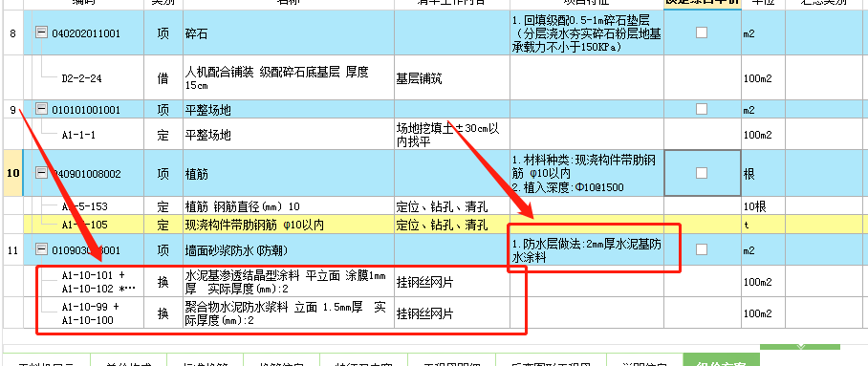The image size is (868, 366).
Task: Collapse the 墙面砂浆防水 item tree node
Action: pos(41,249)
